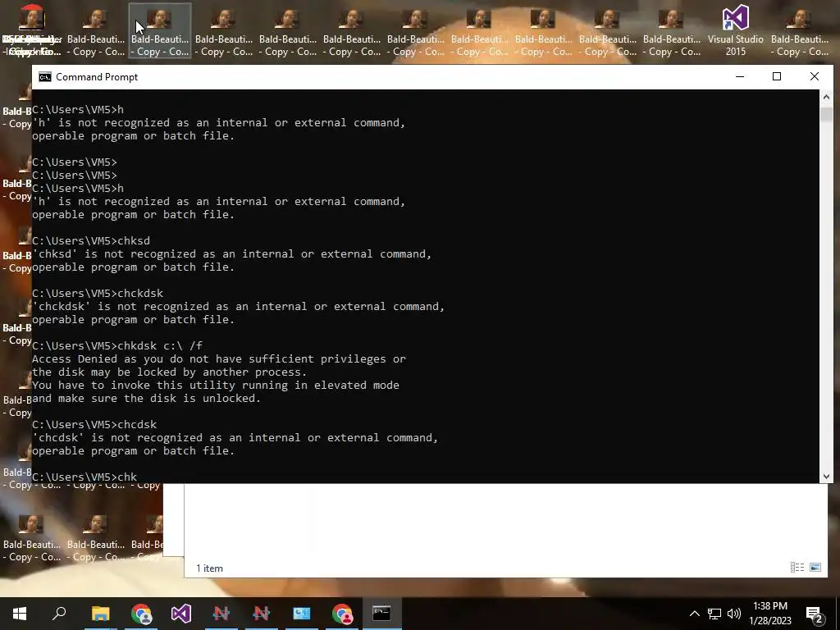Open the Windows Start menu
The height and width of the screenshot is (630, 840).
click(x=20, y=613)
